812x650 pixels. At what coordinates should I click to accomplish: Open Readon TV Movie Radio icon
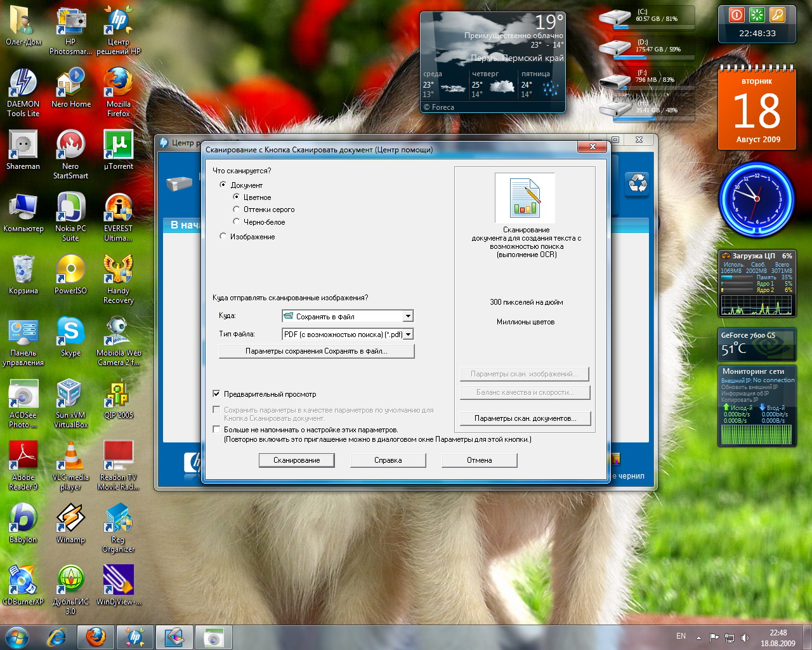point(118,467)
